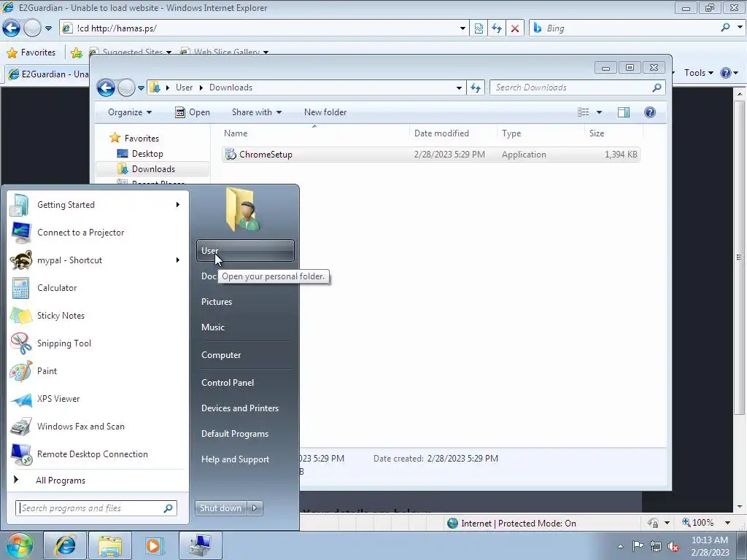Open Devices and Printers
The height and width of the screenshot is (560, 747).
245,408
